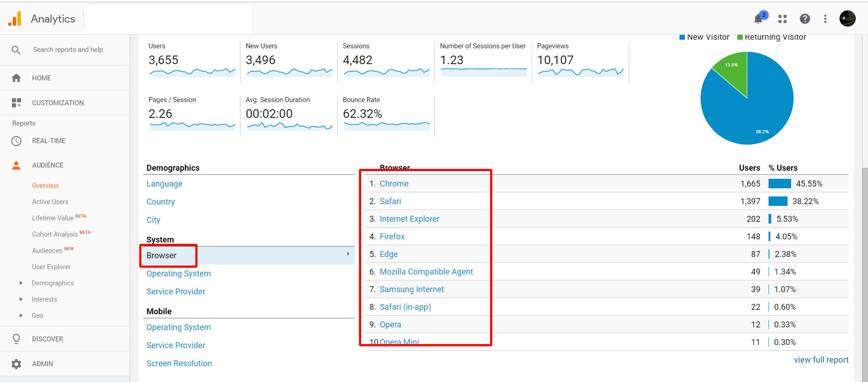Select the Screen Resolution link
This screenshot has height=382, width=868.
(x=179, y=363)
